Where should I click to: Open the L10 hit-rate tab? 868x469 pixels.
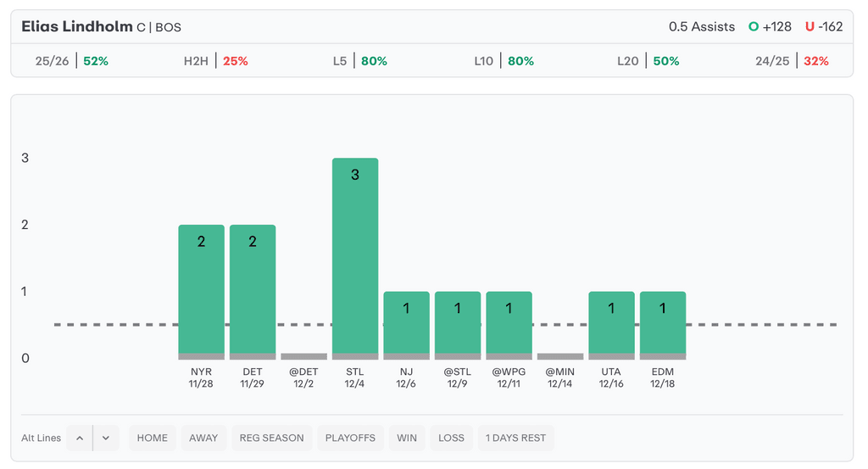[x=504, y=61]
